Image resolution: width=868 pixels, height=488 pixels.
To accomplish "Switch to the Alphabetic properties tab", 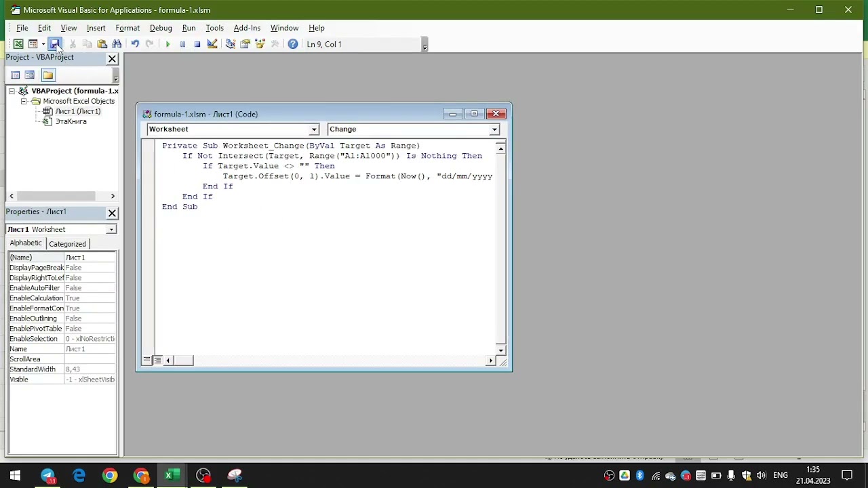I will 26,243.
